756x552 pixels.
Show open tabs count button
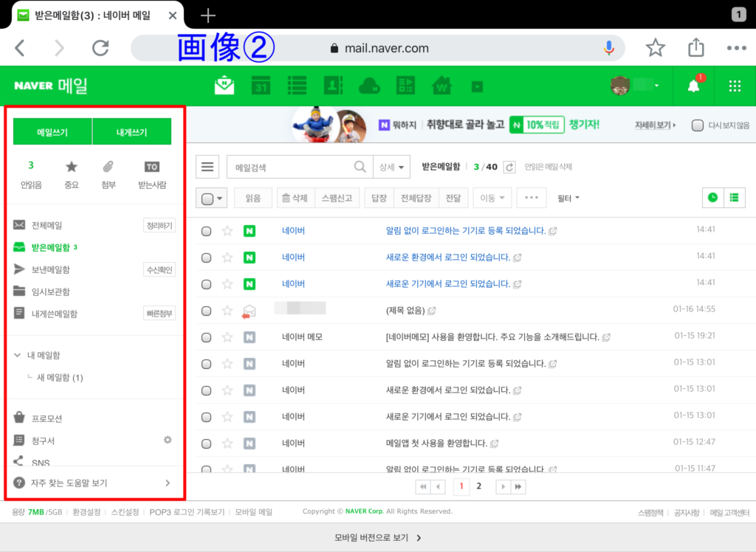(738, 15)
